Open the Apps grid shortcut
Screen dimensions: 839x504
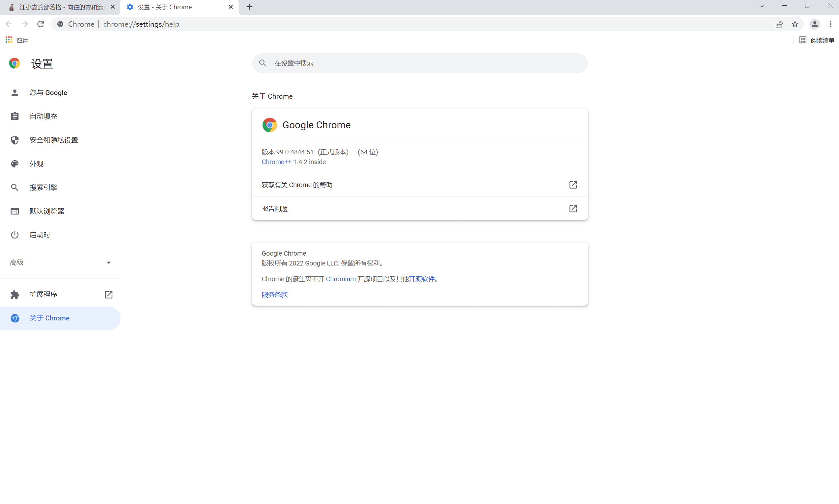[9, 40]
